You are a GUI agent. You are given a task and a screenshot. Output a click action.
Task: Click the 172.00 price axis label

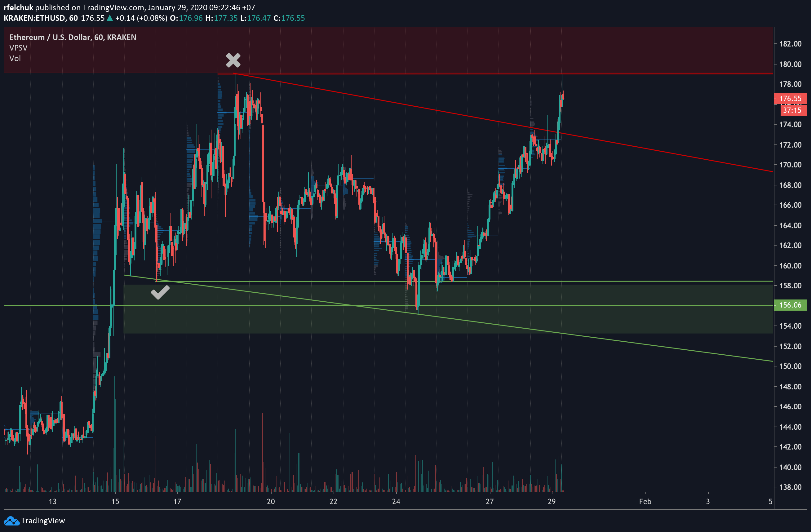point(791,145)
